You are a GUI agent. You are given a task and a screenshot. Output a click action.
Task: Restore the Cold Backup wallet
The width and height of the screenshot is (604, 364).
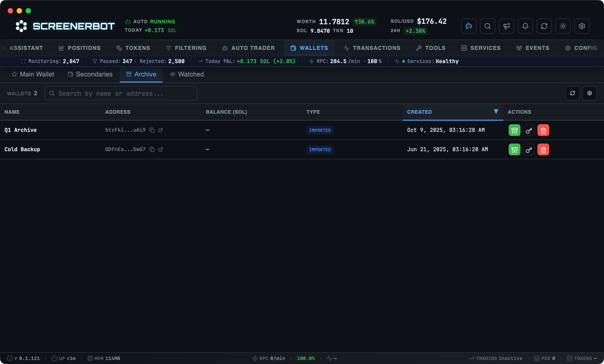514,149
